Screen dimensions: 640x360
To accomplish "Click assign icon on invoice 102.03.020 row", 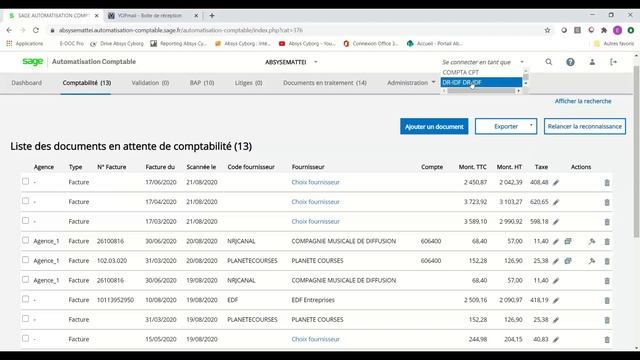I will click(592, 261).
